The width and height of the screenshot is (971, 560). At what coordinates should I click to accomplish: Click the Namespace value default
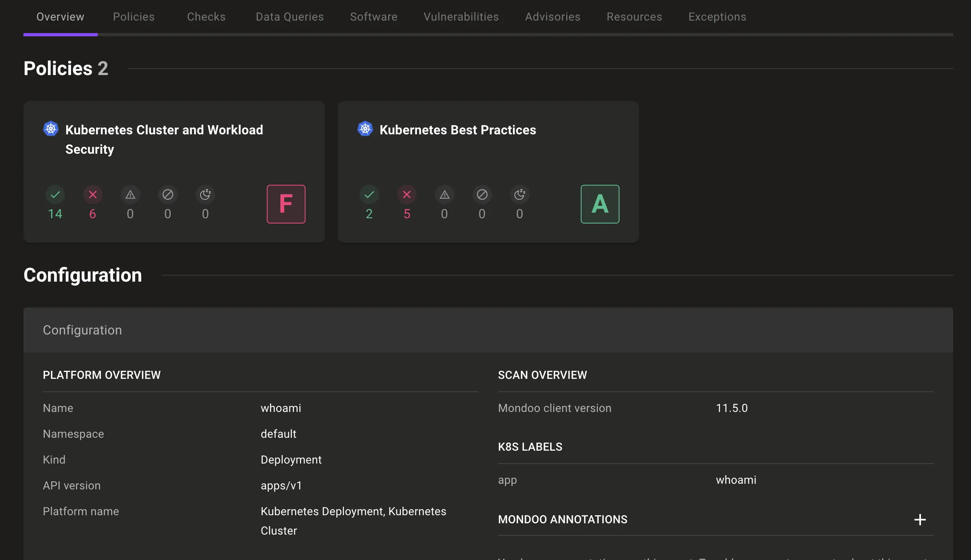click(278, 434)
